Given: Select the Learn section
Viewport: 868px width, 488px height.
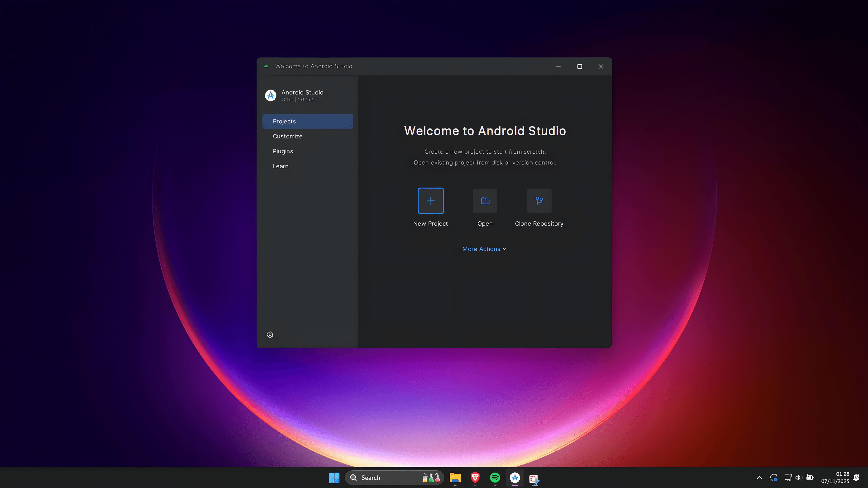Looking at the screenshot, I should click(280, 166).
